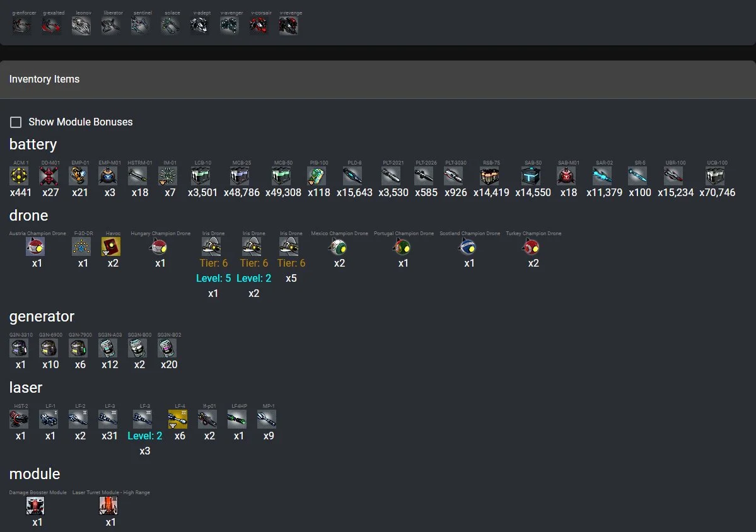
Task: Select the ACM 1 battery item
Action: [21, 176]
